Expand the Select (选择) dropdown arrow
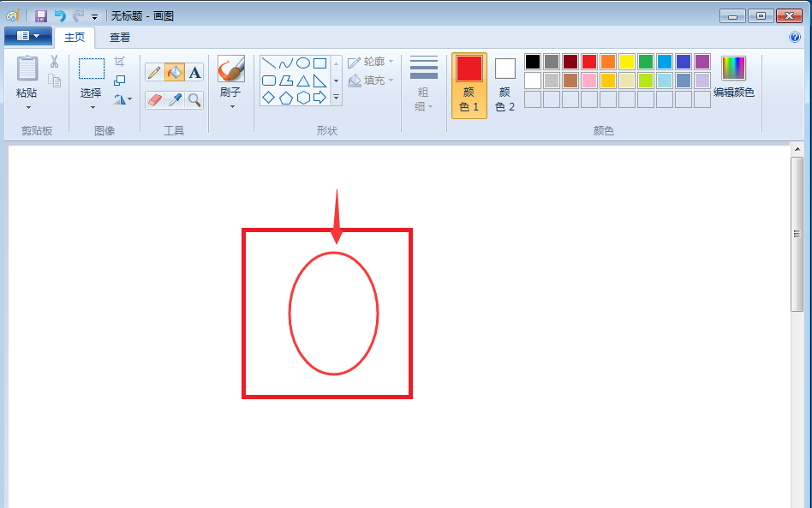Screen dimensions: 812x508 point(93,108)
